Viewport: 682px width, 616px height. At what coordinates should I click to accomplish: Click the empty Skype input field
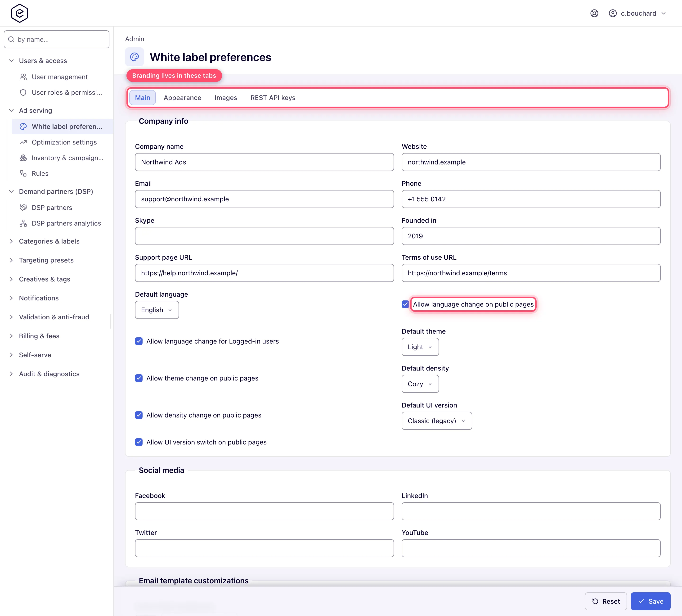point(264,236)
